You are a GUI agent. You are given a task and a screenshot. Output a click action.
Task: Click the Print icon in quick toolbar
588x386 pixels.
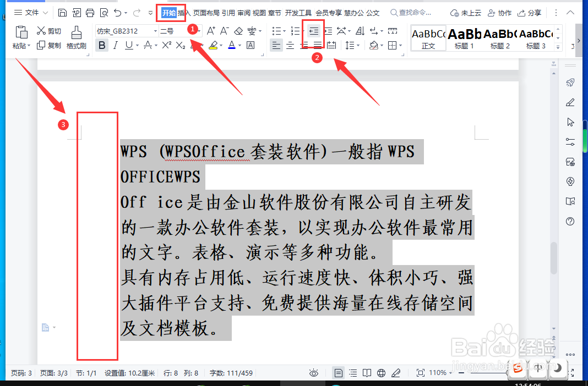pos(90,13)
